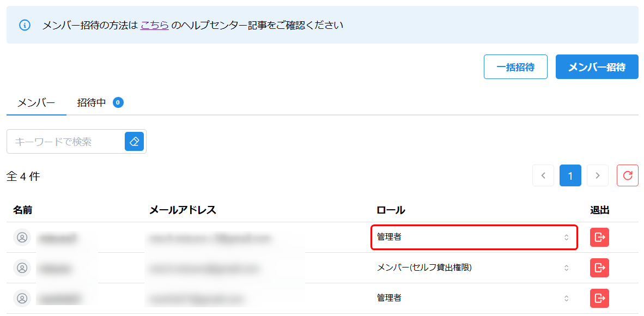The width and height of the screenshot is (644, 316).
Task: Select page 1 in pagination
Action: click(570, 175)
